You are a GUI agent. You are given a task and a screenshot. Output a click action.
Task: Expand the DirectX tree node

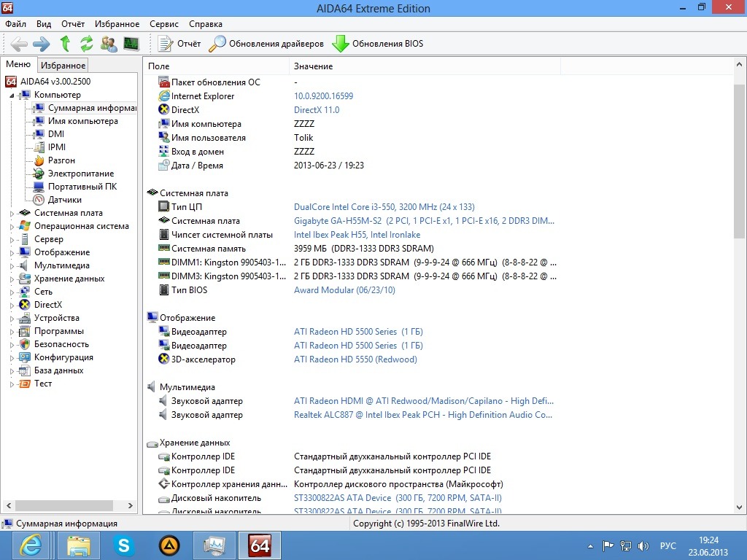tap(12, 306)
